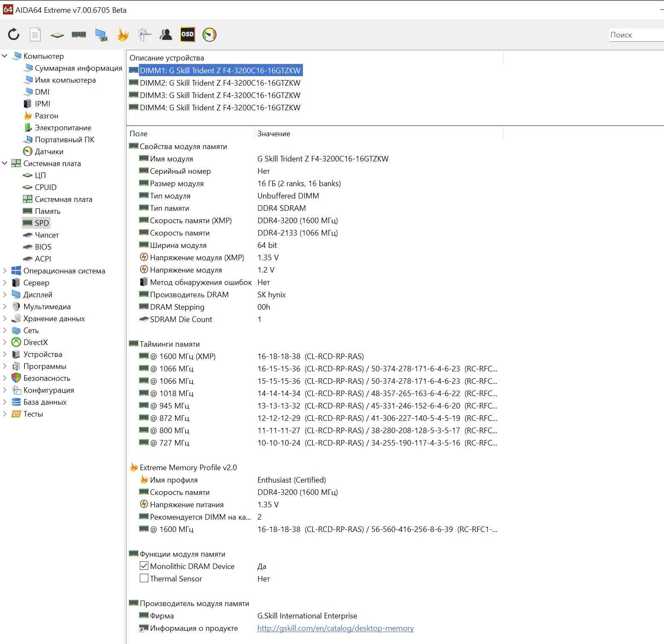
Task: Toggle the Monolithic DRAM Device checkbox
Action: [x=144, y=566]
